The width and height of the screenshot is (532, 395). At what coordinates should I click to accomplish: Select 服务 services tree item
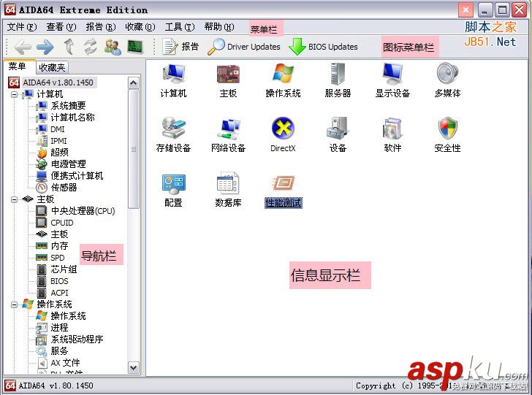[x=53, y=351]
